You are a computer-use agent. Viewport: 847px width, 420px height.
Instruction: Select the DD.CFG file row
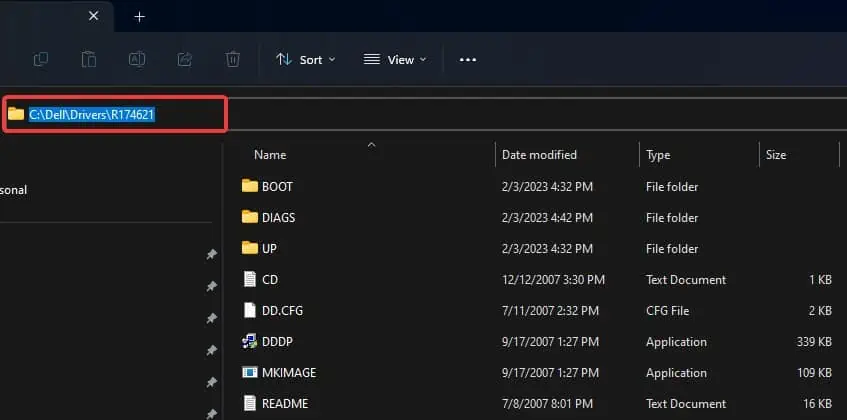535,310
